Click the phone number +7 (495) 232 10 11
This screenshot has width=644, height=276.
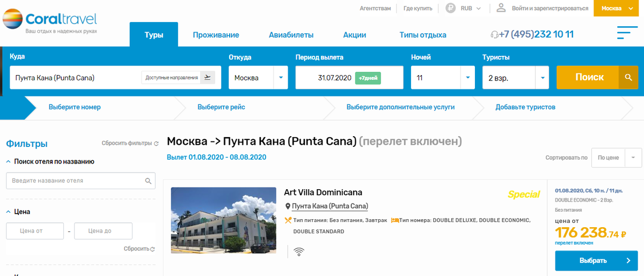[536, 34]
